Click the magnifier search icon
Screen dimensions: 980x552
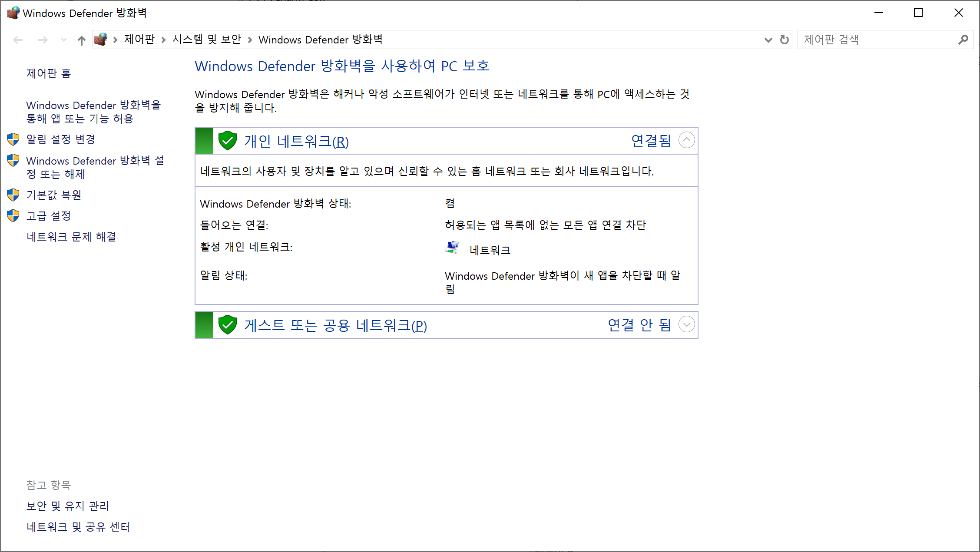tap(963, 40)
